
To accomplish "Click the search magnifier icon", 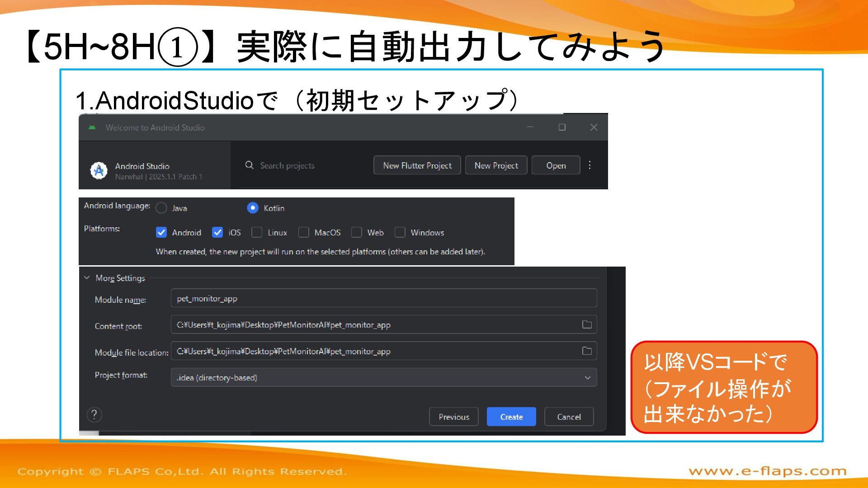I will (x=249, y=165).
